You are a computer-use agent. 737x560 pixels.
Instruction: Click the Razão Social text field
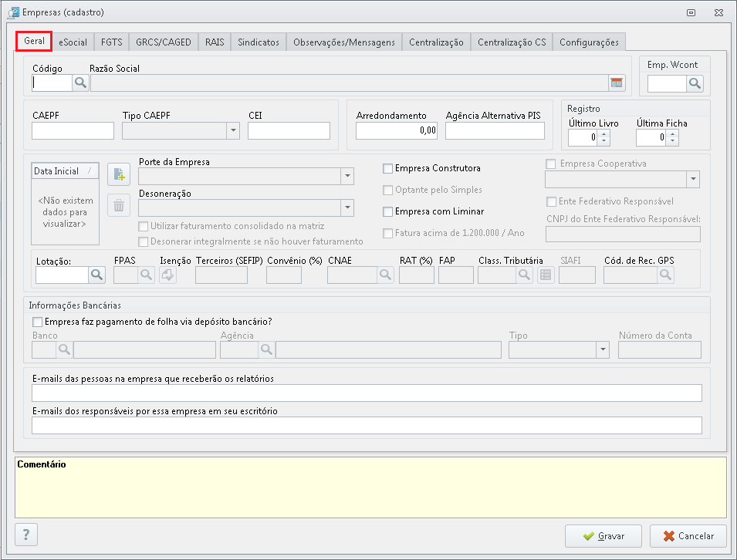coord(350,83)
